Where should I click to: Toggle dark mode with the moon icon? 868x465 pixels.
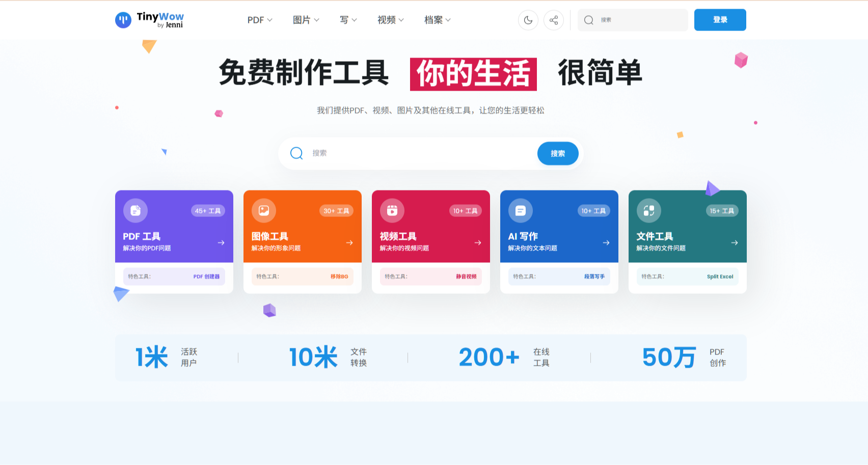point(528,20)
